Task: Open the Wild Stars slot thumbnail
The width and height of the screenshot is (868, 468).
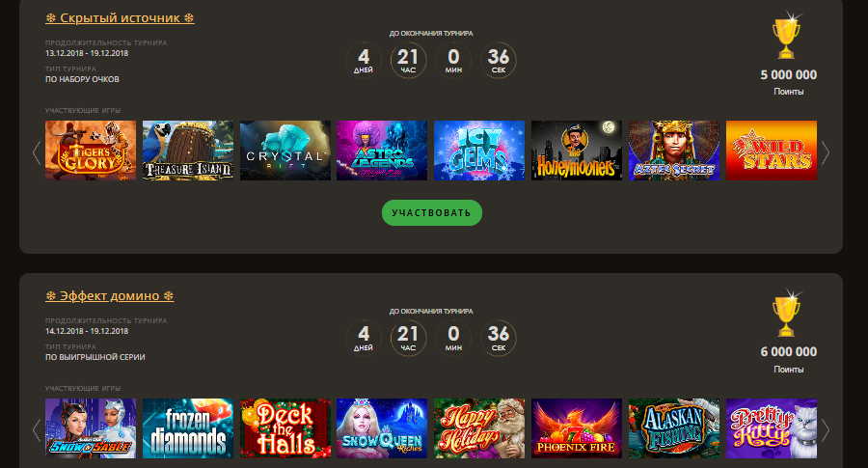Action: coord(772,151)
